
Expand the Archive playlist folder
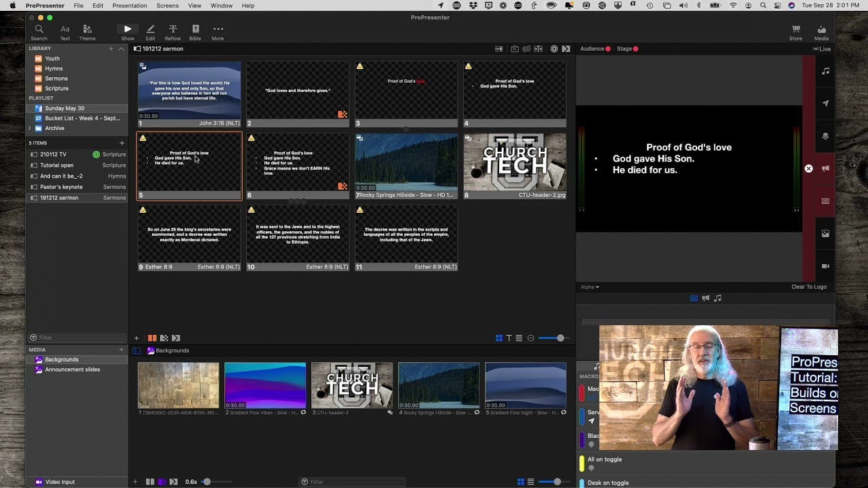(30, 128)
